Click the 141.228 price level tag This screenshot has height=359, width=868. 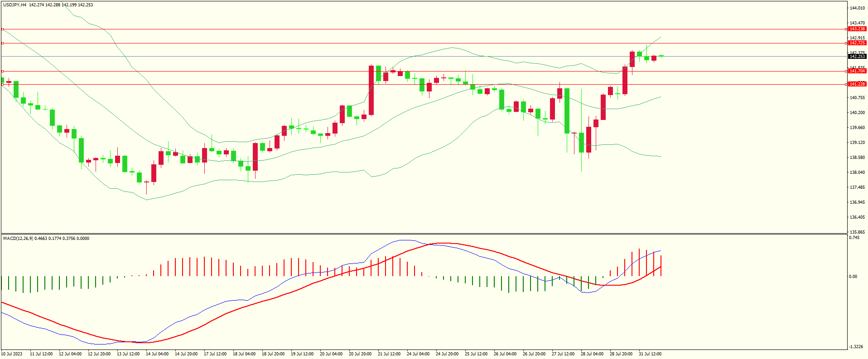click(857, 84)
